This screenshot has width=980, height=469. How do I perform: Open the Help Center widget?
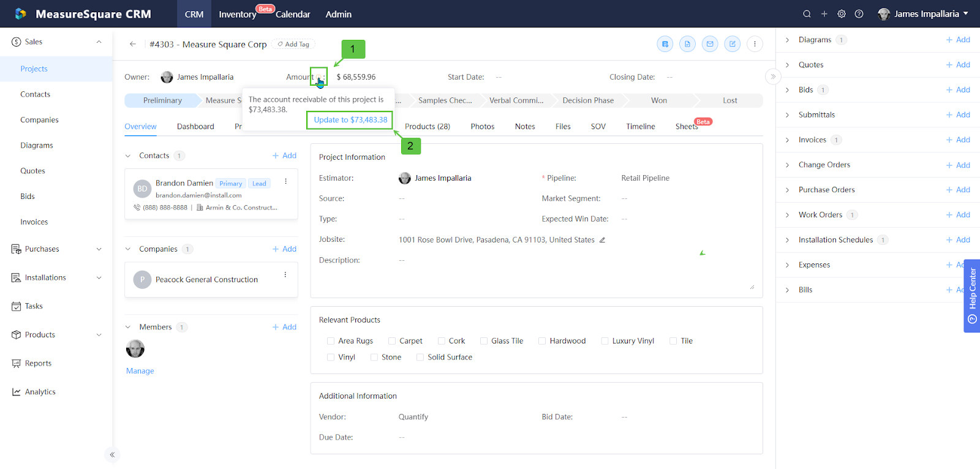coord(972,296)
